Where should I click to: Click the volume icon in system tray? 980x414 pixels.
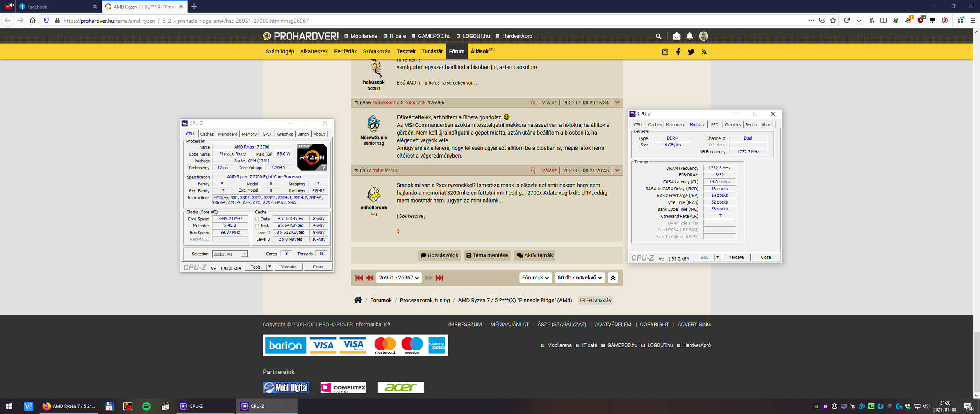click(926, 406)
